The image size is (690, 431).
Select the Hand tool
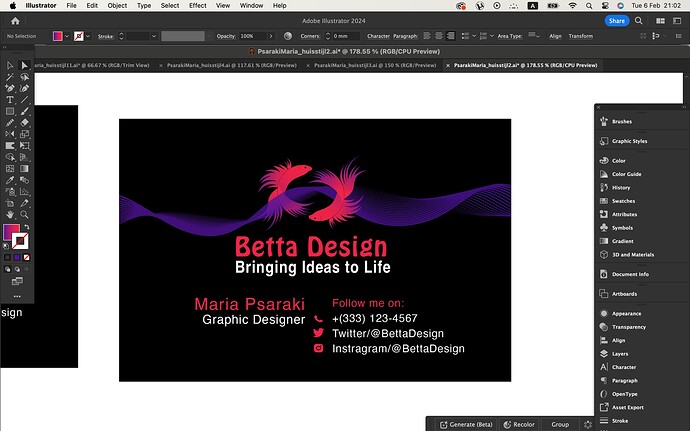click(10, 214)
